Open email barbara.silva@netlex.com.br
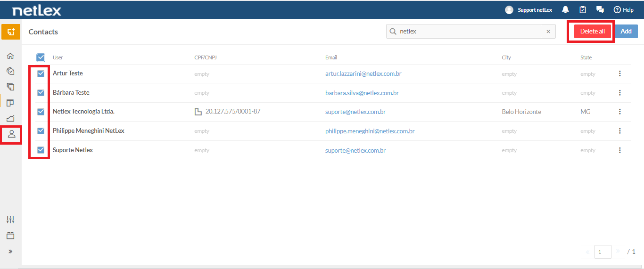 pos(362,93)
